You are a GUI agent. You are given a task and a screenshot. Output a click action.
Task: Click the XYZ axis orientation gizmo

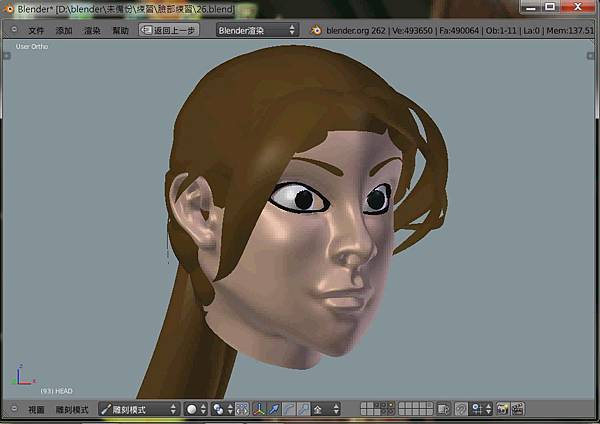click(x=22, y=375)
